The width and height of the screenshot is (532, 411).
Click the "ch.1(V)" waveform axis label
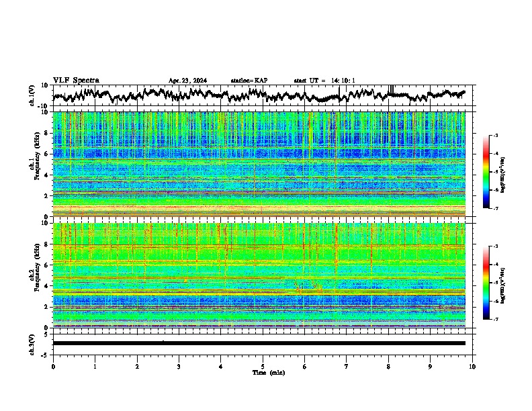pos(32,95)
